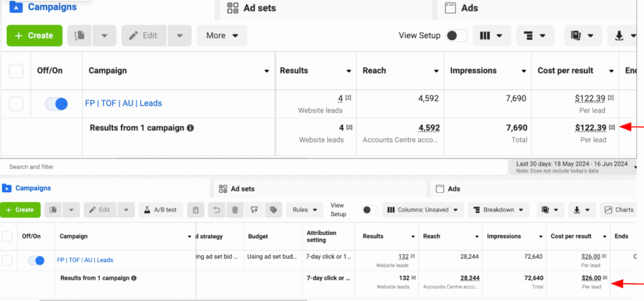The height and width of the screenshot is (301, 644).
Task: Open the Rules dropdown
Action: point(304,210)
